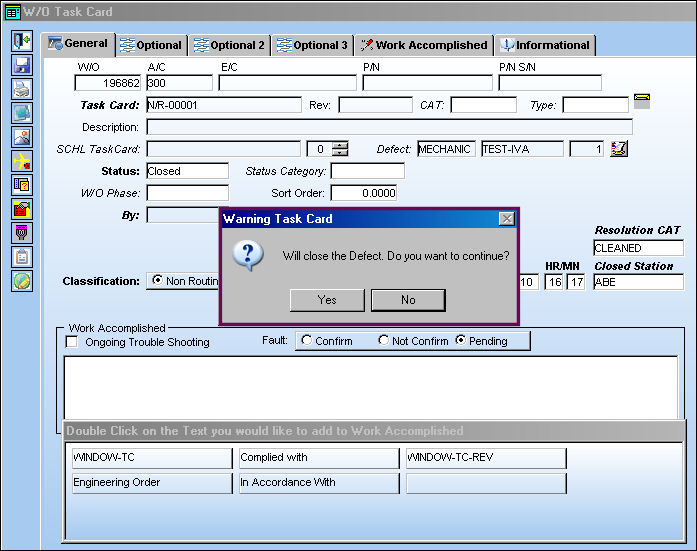Open the Informational tab
The image size is (697, 551).
[x=545, y=45]
